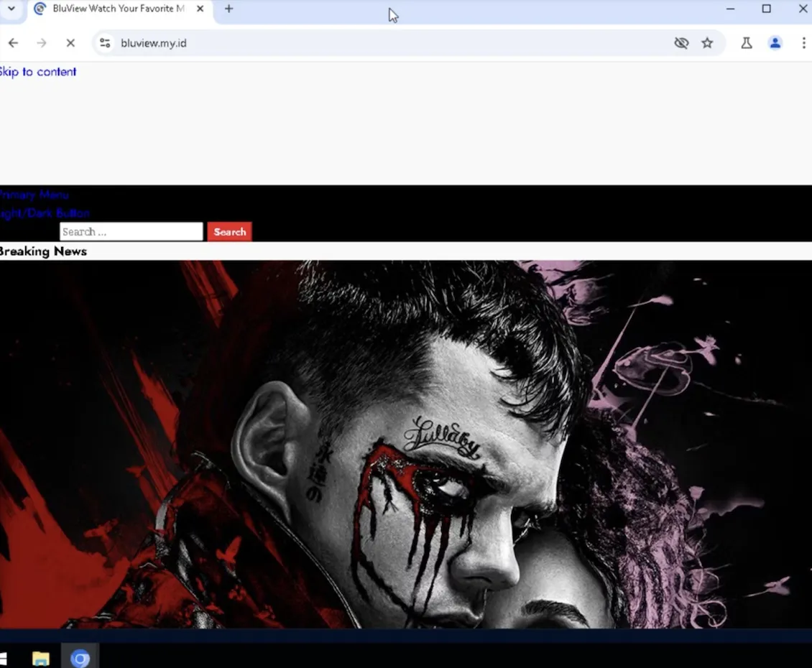Toggle the Light/Dark Button link

[45, 213]
